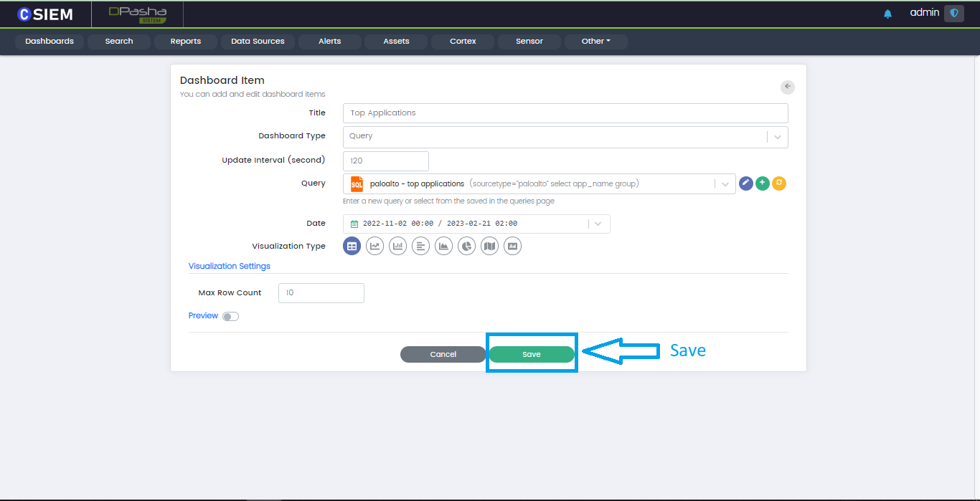The width and height of the screenshot is (980, 501).
Task: Refresh queries with the orange icon
Action: point(779,183)
